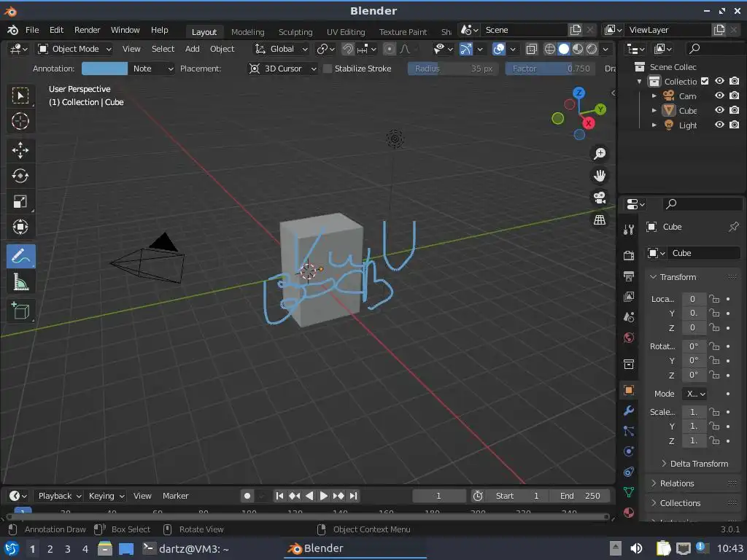Click the pan hand viewport icon
Screen dimensions: 747x560
coord(600,176)
